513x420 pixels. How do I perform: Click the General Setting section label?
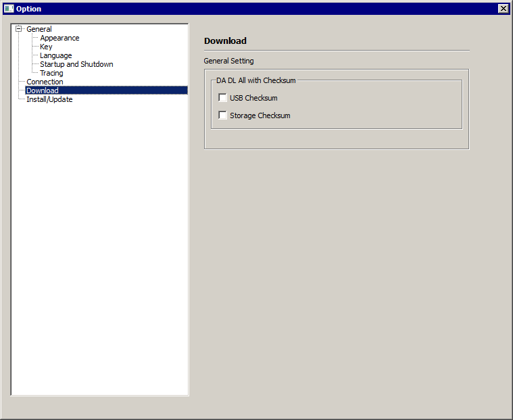(x=228, y=61)
